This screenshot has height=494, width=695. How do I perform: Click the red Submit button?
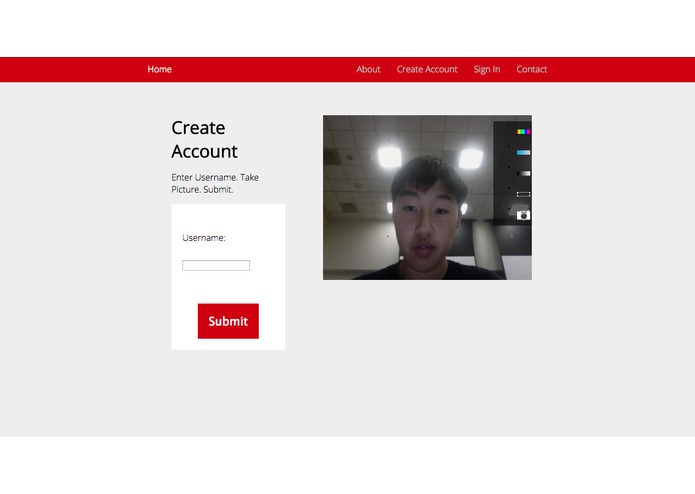(x=228, y=321)
